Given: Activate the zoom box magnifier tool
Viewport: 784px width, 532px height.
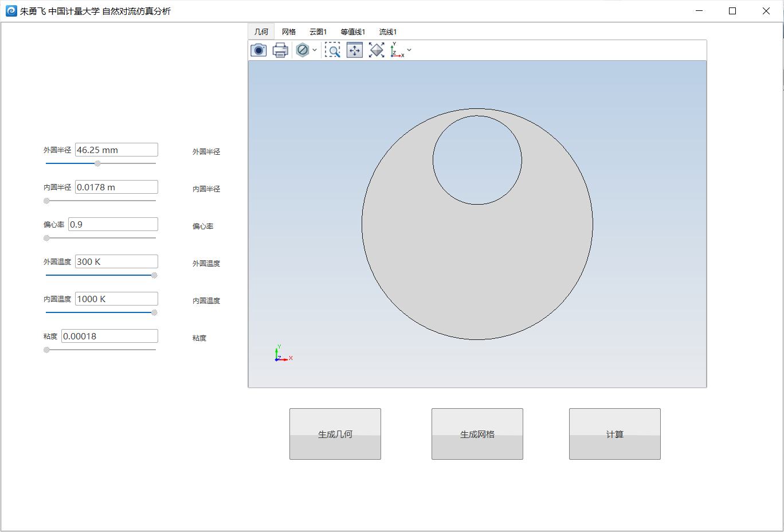Looking at the screenshot, I should click(332, 50).
